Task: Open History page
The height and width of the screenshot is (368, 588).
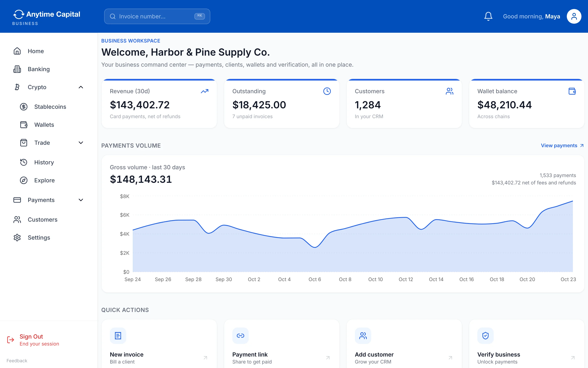Action: [x=52, y=162]
